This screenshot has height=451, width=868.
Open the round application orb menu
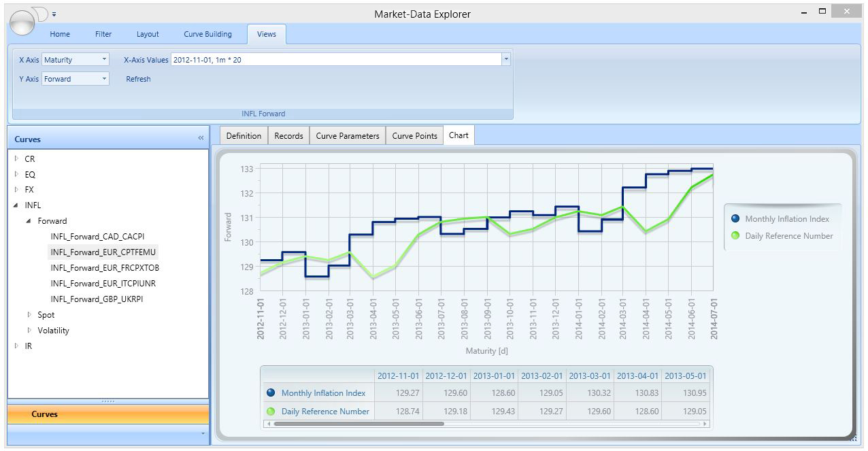[22, 22]
